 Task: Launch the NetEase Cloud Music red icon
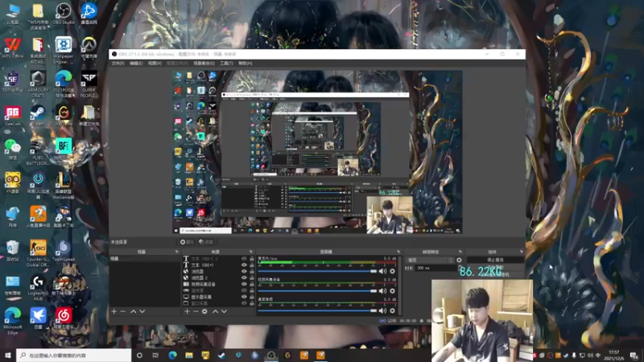click(64, 318)
